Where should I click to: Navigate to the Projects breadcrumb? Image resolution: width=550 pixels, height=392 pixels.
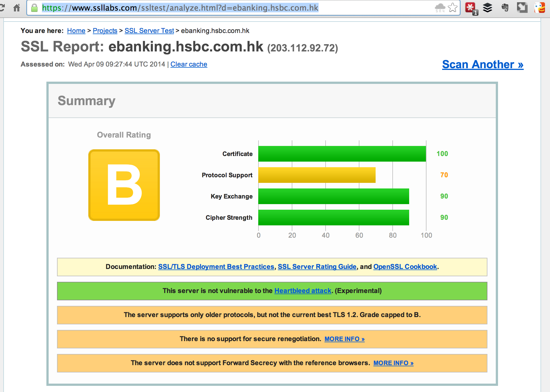[105, 31]
